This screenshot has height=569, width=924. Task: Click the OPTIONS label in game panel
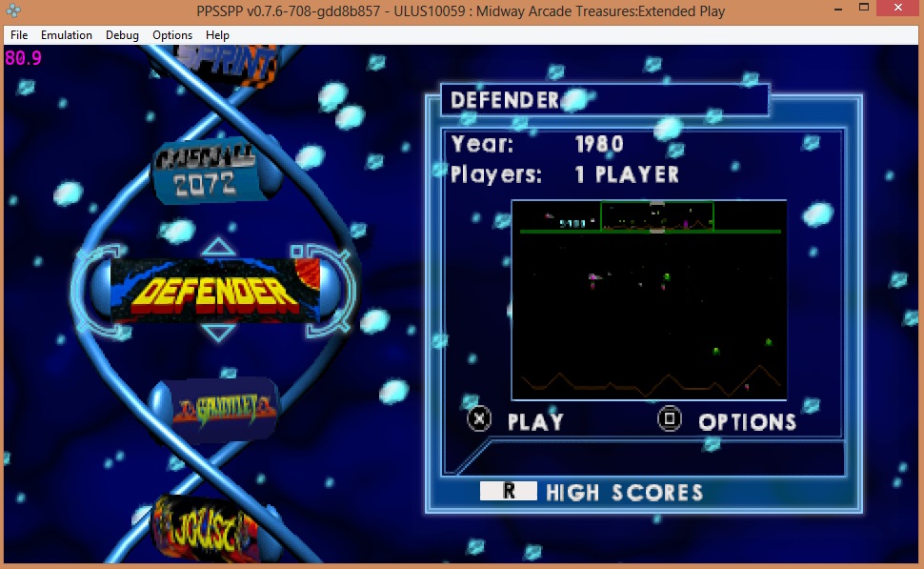tap(747, 421)
